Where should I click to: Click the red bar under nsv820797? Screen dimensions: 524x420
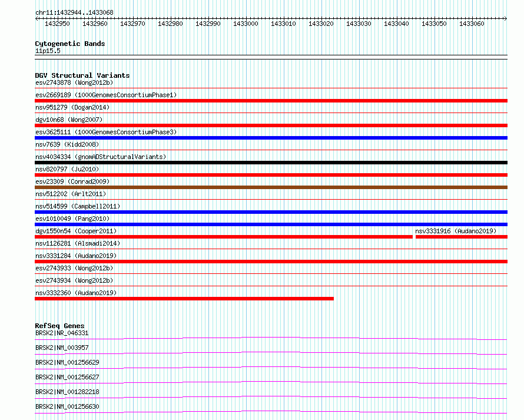tap(271, 175)
